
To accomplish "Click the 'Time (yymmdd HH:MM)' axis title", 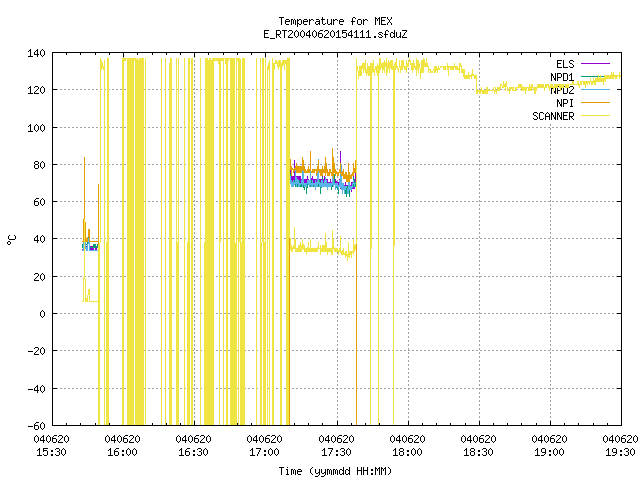I will point(335,471).
